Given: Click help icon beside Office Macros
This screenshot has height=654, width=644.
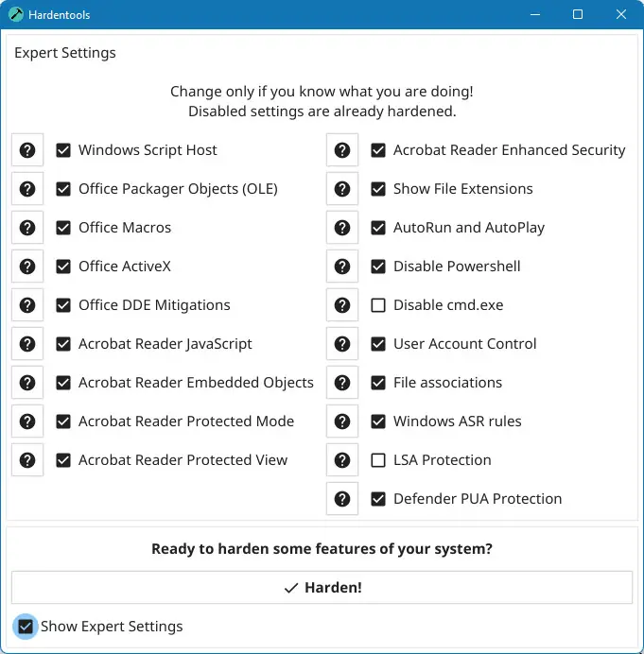Looking at the screenshot, I should pos(27,228).
